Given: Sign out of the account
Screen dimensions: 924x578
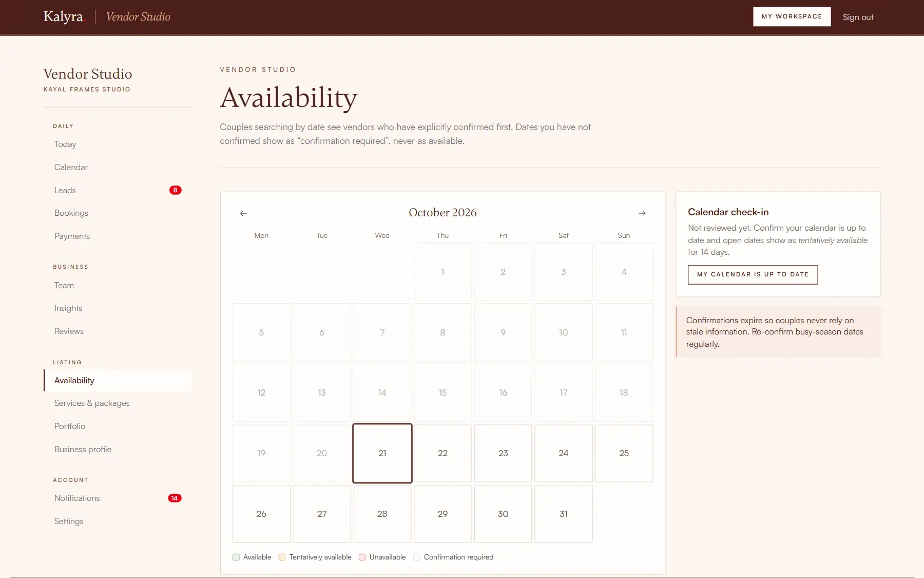Looking at the screenshot, I should point(858,17).
